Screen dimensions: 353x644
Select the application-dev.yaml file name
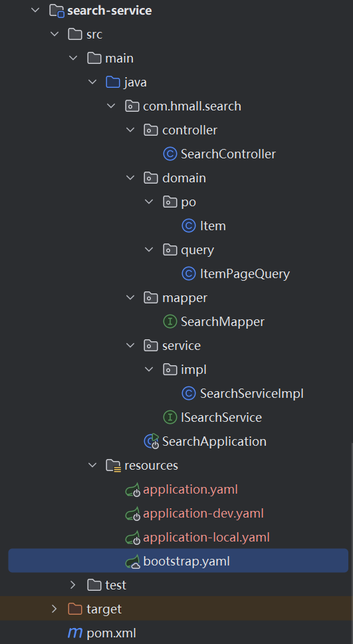click(203, 514)
